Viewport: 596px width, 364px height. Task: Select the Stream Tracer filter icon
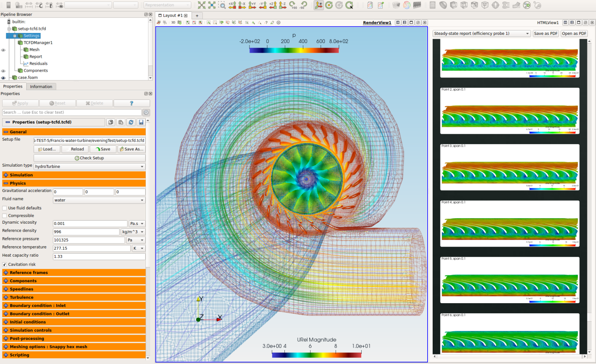coord(505,5)
